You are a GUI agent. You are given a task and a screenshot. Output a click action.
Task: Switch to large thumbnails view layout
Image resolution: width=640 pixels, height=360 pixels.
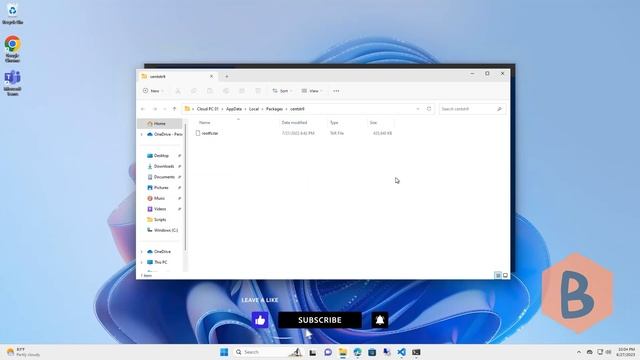click(505, 276)
